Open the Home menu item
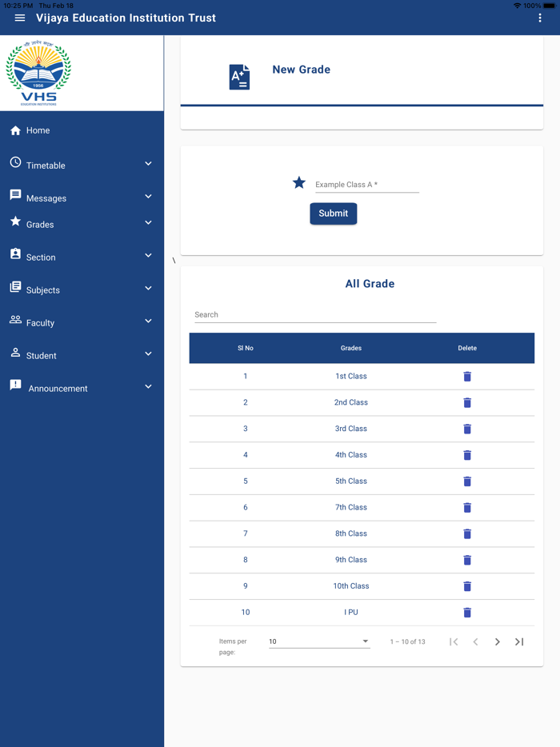 pos(82,130)
